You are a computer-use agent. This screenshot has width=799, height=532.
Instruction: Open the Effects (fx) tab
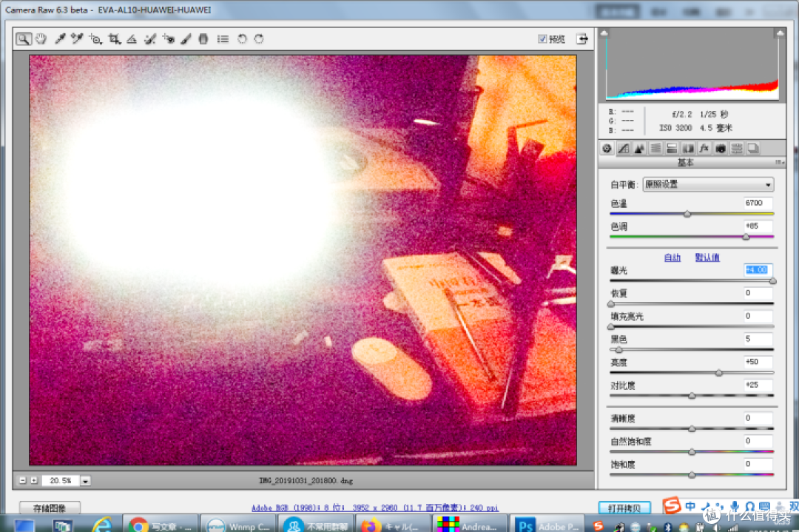click(704, 148)
